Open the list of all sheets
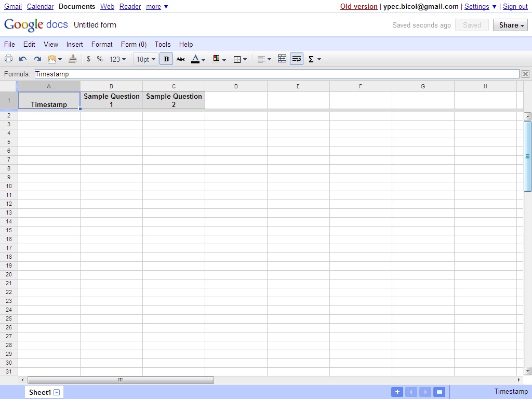 pos(439,392)
